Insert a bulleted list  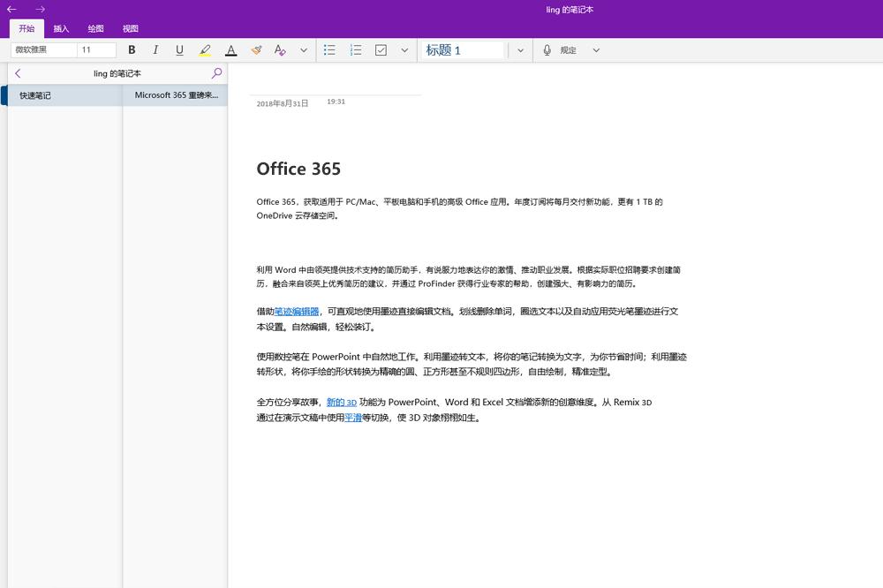(330, 49)
